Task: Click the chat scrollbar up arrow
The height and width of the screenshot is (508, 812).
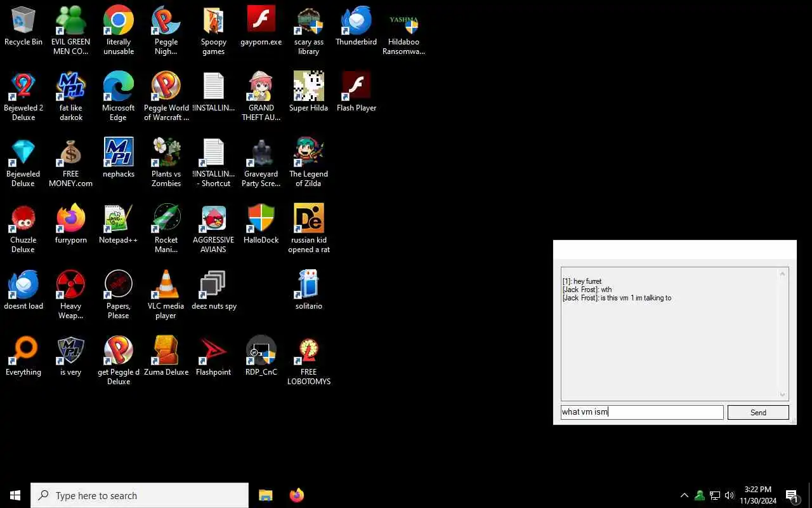Action: [782, 274]
